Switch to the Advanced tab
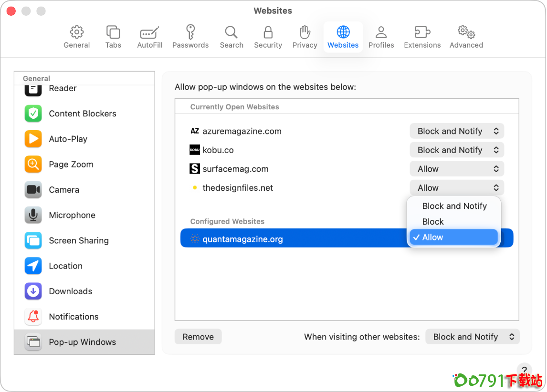 tap(466, 37)
